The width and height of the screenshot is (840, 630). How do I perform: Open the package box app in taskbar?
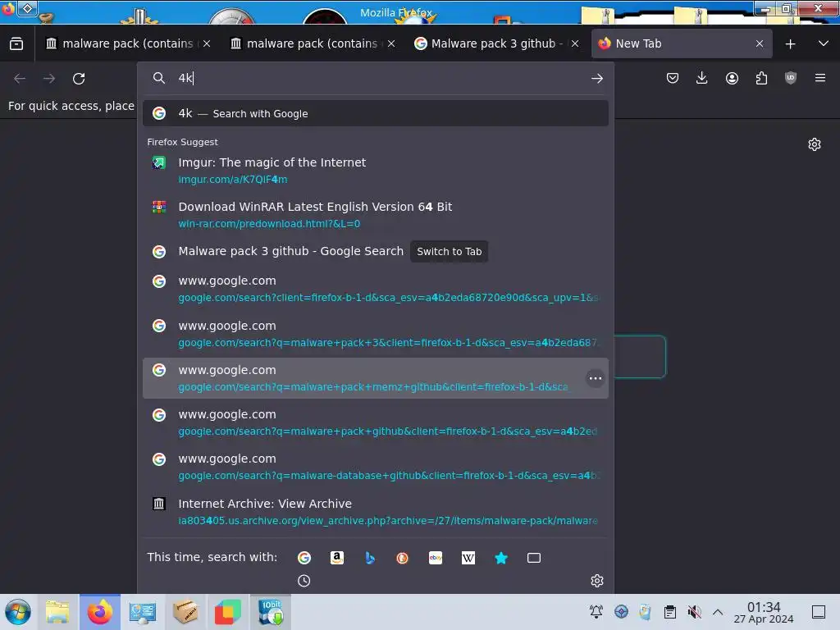[x=186, y=612]
